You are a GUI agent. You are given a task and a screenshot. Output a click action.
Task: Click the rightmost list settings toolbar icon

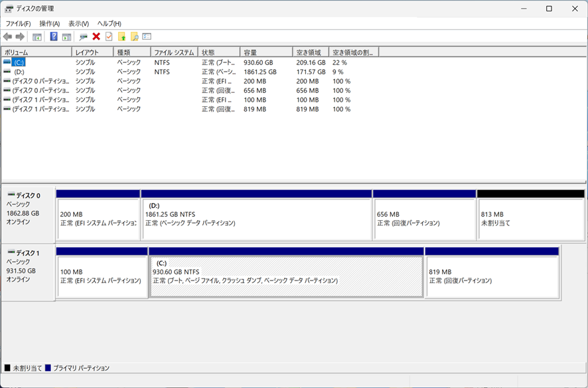click(147, 36)
